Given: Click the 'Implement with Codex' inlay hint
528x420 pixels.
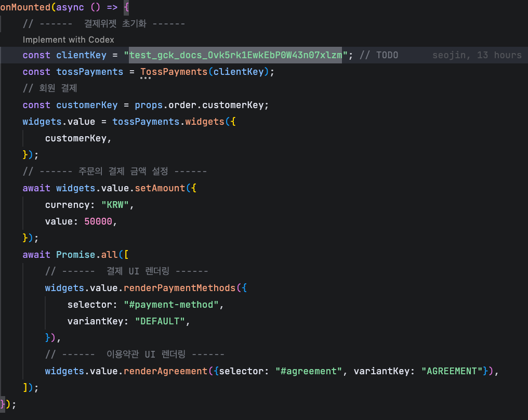Looking at the screenshot, I should click(69, 40).
